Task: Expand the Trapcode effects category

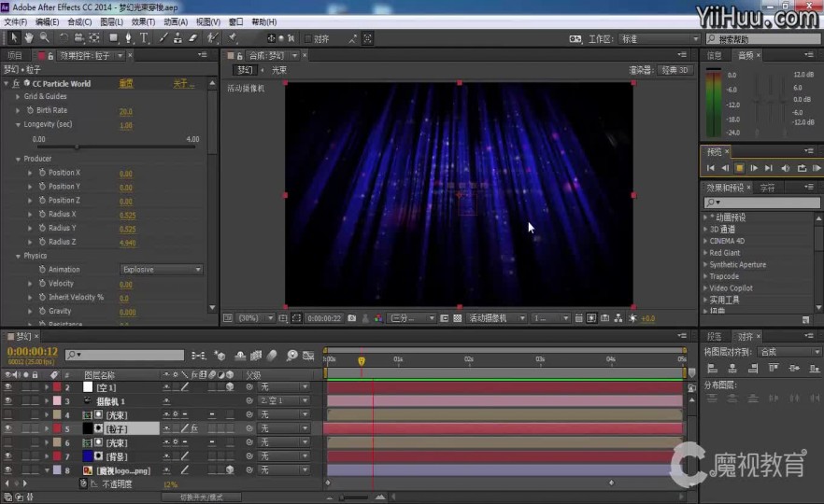Action: 705,276
